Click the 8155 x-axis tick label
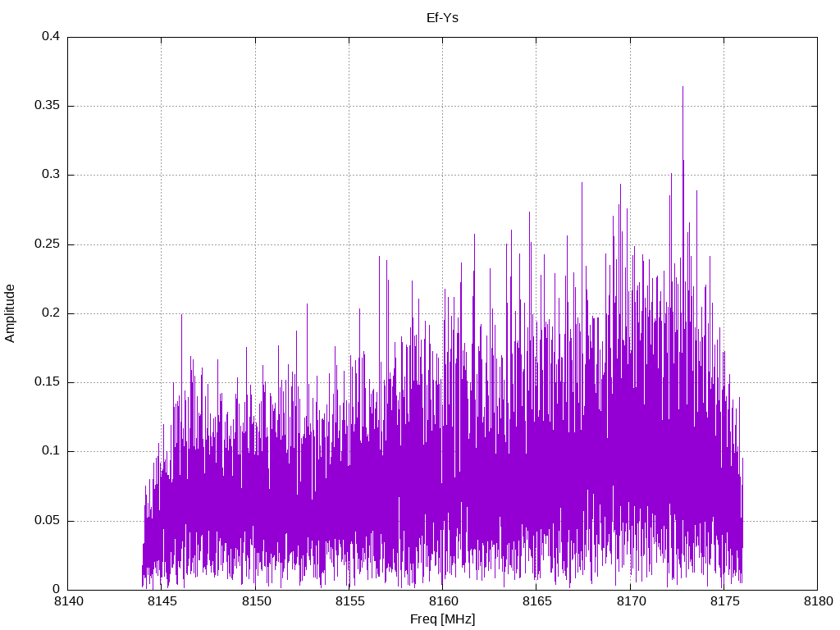The width and height of the screenshot is (840, 630). 349,601
